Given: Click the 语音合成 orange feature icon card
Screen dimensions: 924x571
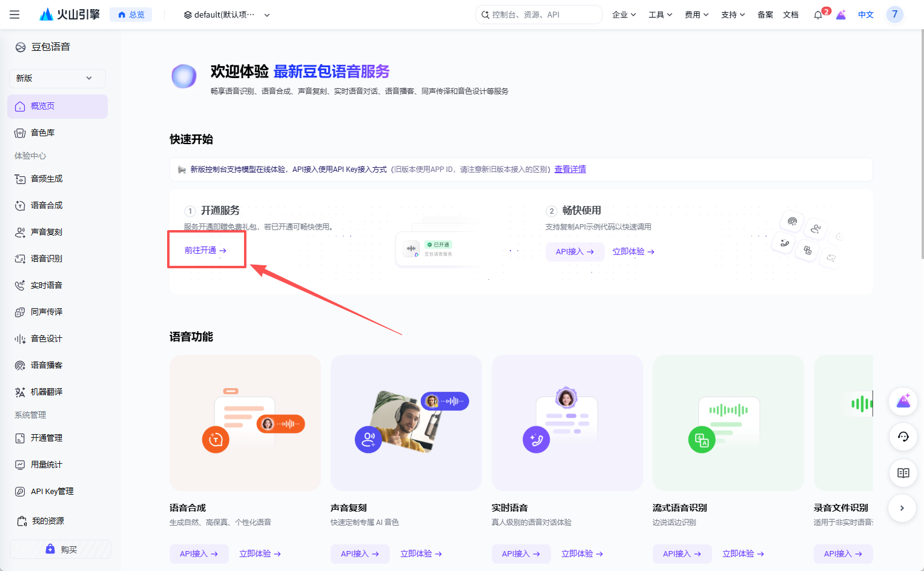Looking at the screenshot, I should click(x=245, y=423).
